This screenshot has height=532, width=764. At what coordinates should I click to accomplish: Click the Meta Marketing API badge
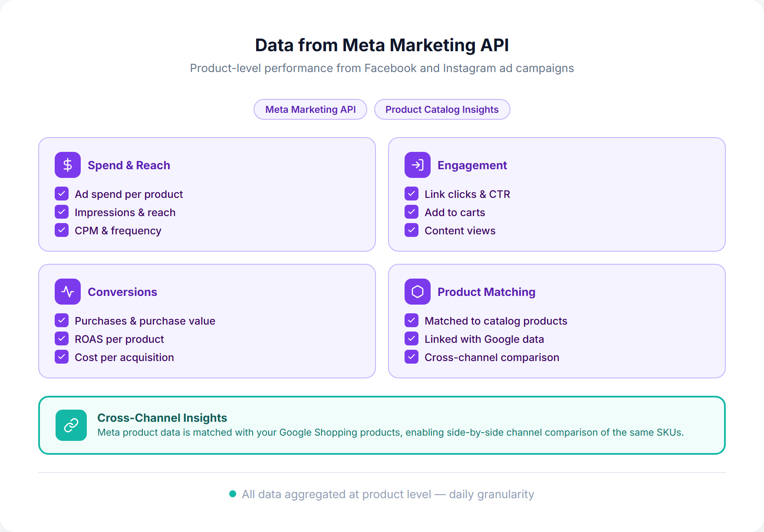point(310,109)
